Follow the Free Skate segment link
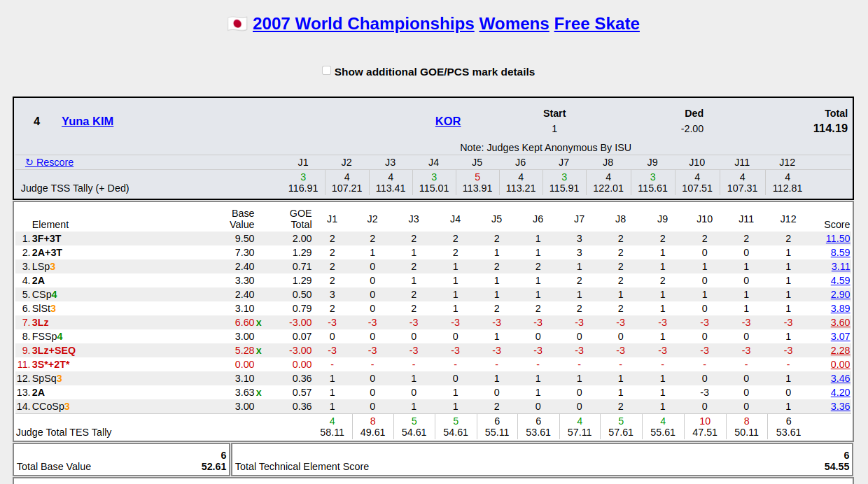 click(596, 24)
